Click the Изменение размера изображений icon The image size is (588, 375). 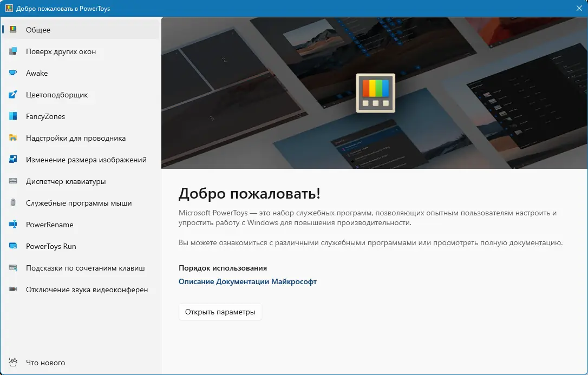pyautogui.click(x=13, y=160)
